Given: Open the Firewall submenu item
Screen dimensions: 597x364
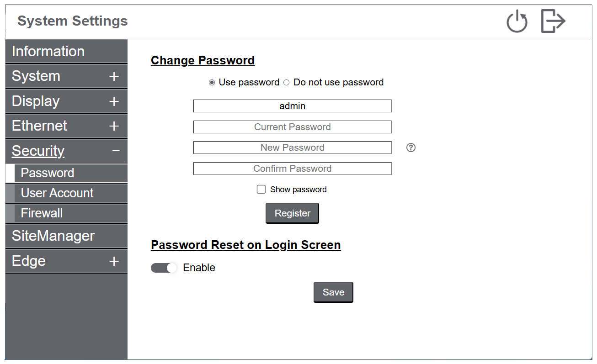Looking at the screenshot, I should click(42, 213).
